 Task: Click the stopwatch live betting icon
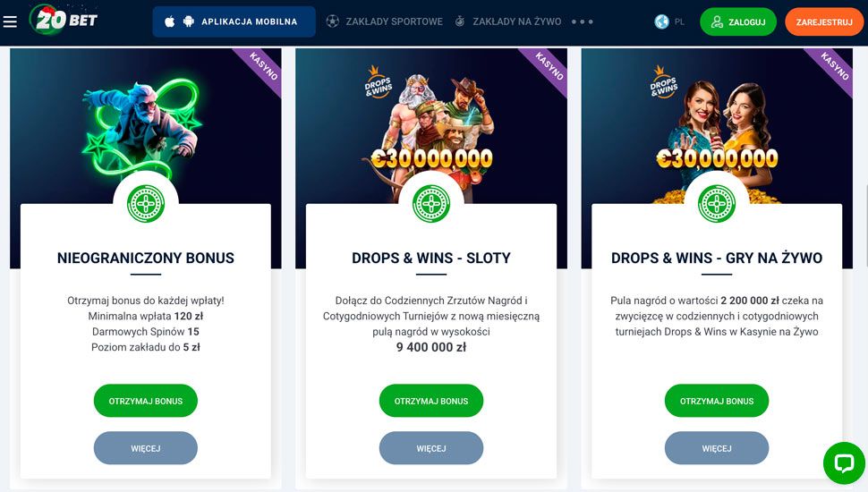pos(459,21)
